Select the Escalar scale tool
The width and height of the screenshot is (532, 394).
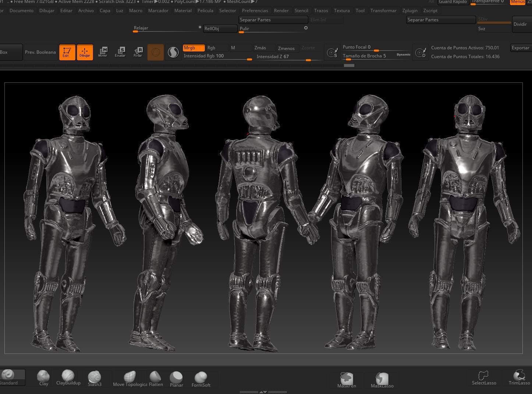tap(120, 52)
